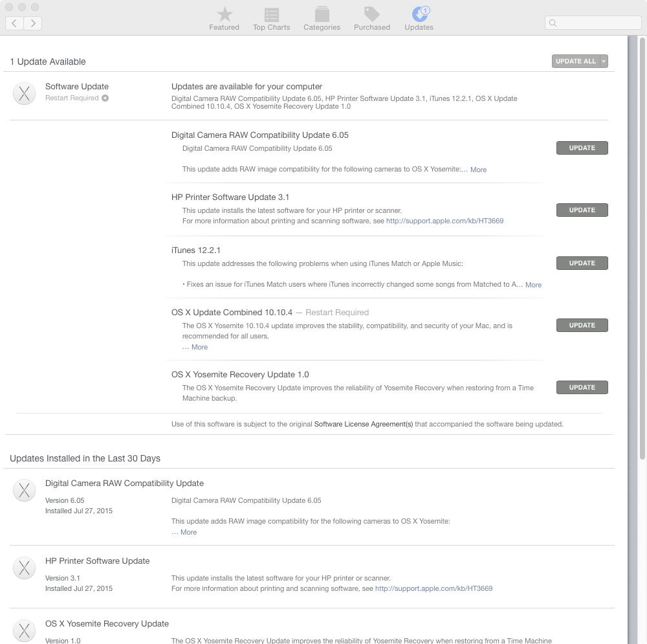Screen dimensions: 647x644
Task: Click installed HP Printer Software Update icon
Action: pos(25,568)
